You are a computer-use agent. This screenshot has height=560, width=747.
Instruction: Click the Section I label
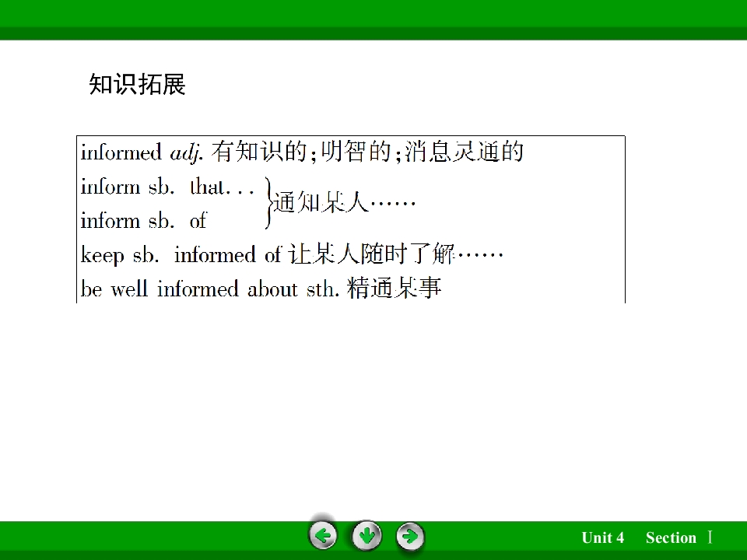[x=679, y=537]
